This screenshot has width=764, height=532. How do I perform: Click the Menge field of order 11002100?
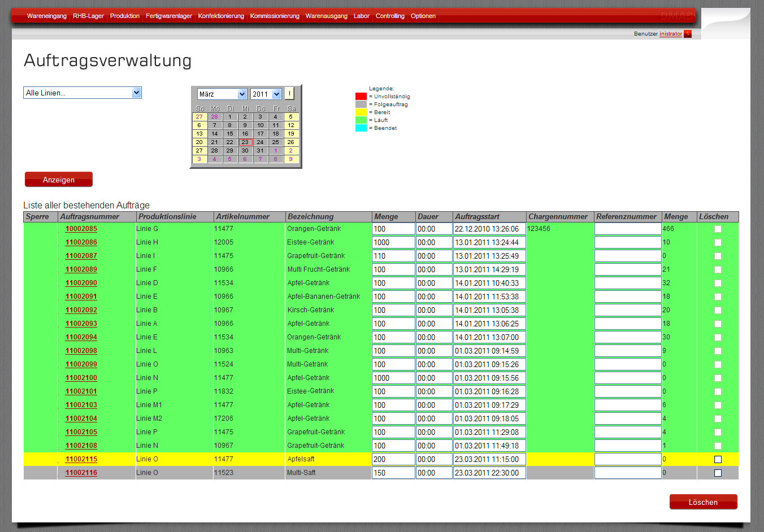393,378
